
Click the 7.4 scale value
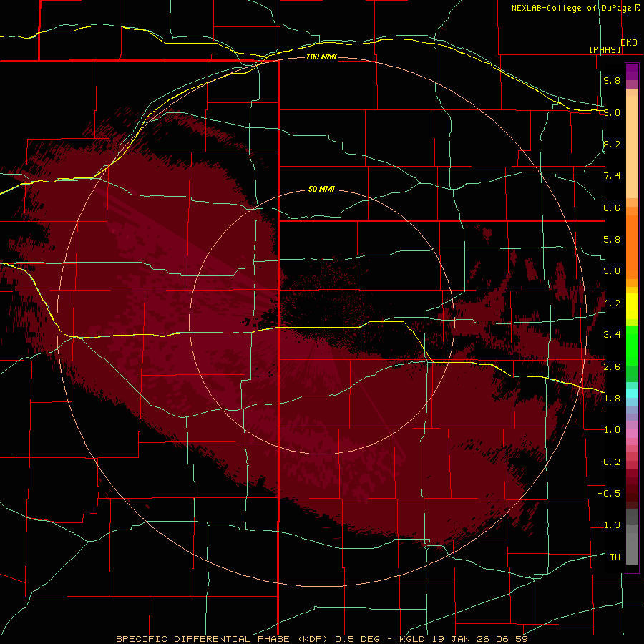coord(612,176)
